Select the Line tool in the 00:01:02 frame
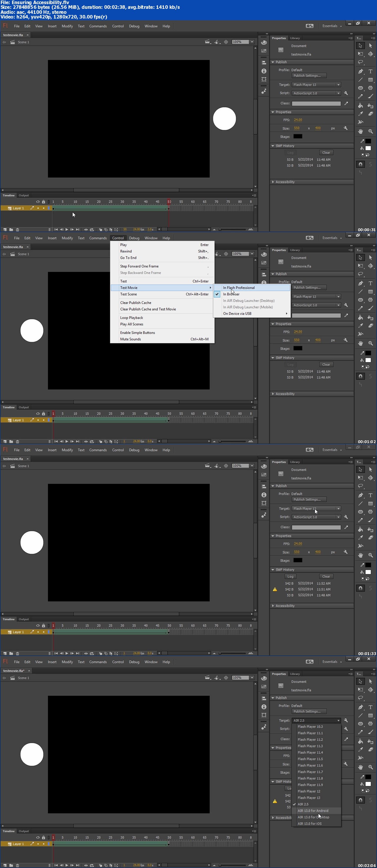377x868 pixels. 361,292
